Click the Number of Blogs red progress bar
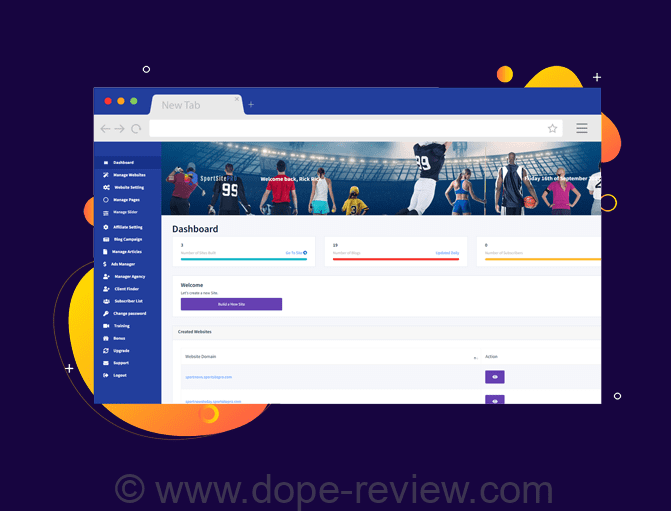 395,260
